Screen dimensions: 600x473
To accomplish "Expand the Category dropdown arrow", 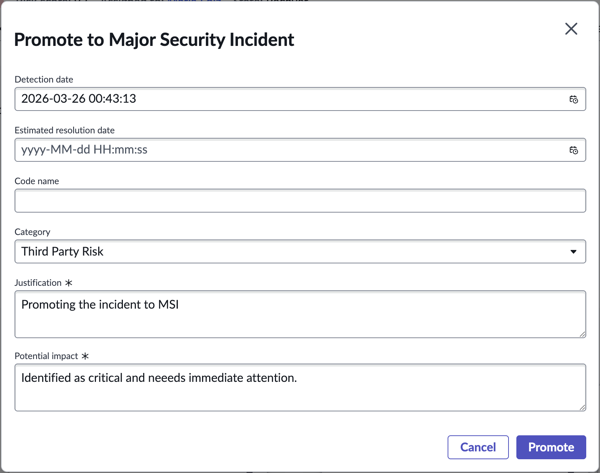I will (x=573, y=252).
